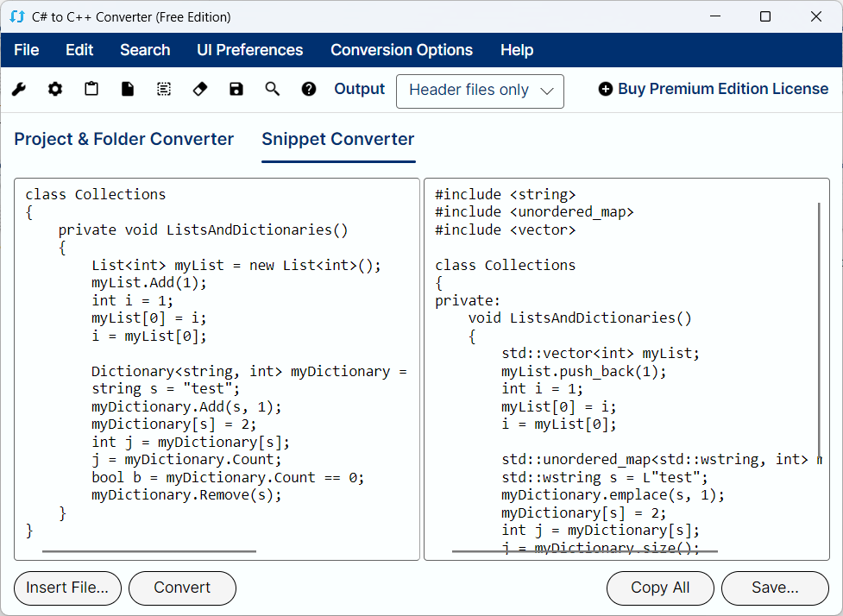Open the UI Preferences menu
Viewport: 843px width, 616px height.
[x=249, y=50]
